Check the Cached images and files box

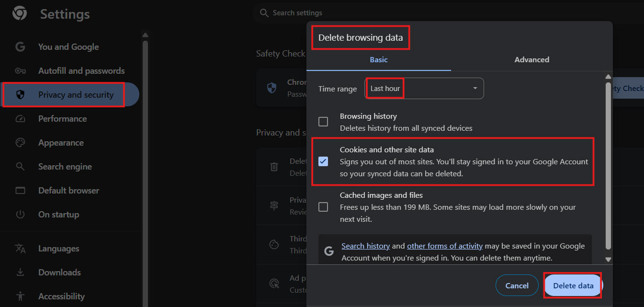click(323, 207)
